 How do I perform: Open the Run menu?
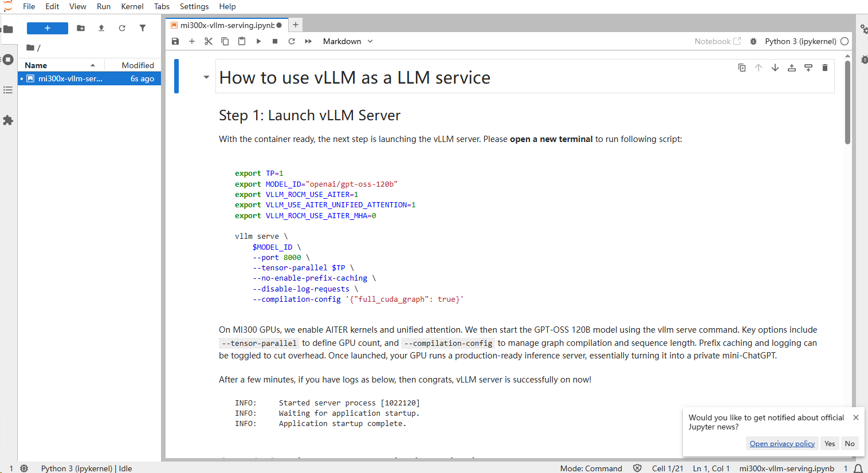point(104,6)
